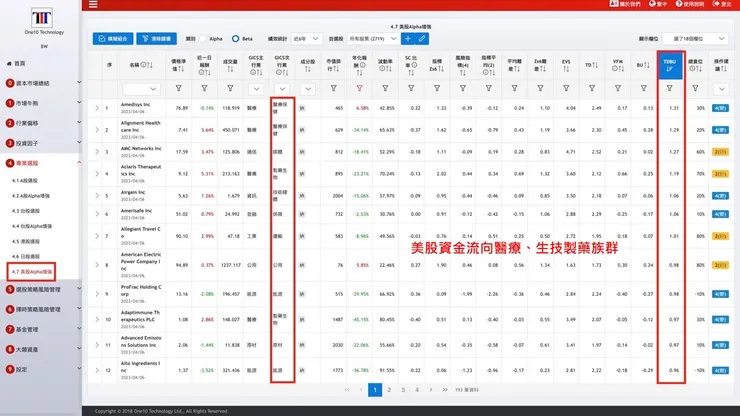Expand sidebar section 9 settings

click(x=41, y=369)
